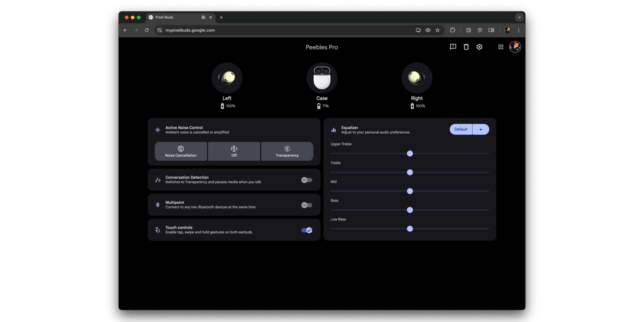Turn on the Multipoint switch
The image size is (644, 322).
click(307, 205)
